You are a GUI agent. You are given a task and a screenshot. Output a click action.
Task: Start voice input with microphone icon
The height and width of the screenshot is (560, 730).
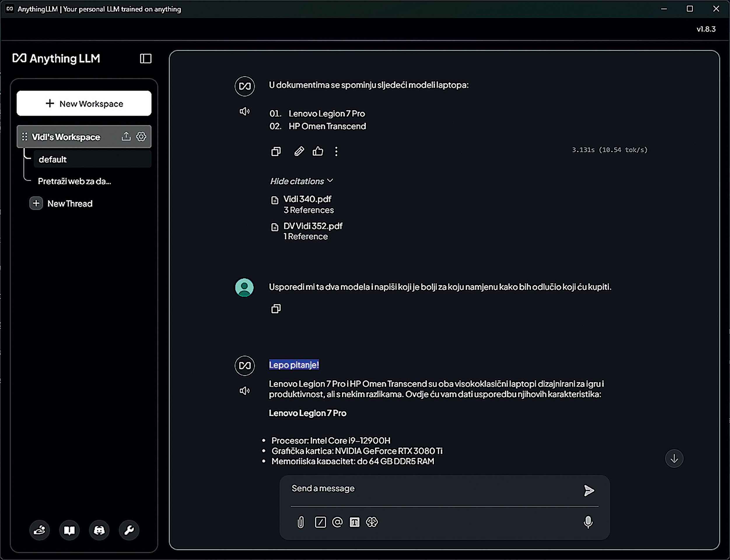tap(588, 522)
